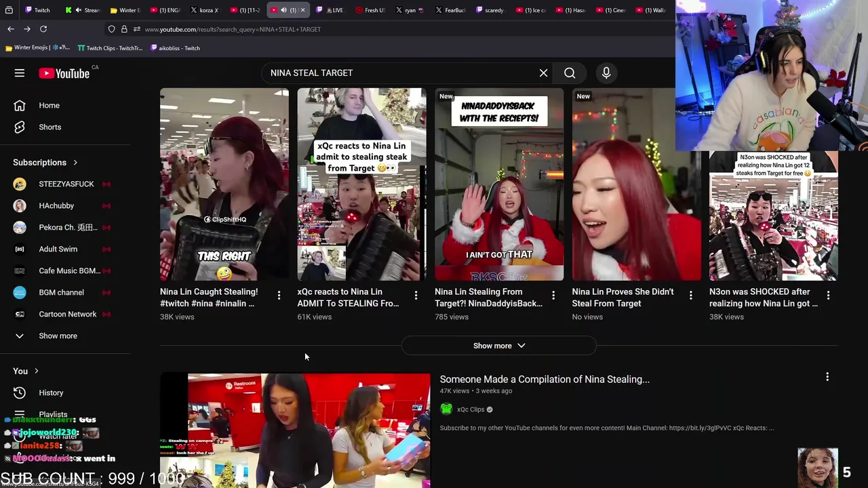Open the aikobliss - Twitch bookmark
Screen dimensions: 868x488
click(175, 48)
